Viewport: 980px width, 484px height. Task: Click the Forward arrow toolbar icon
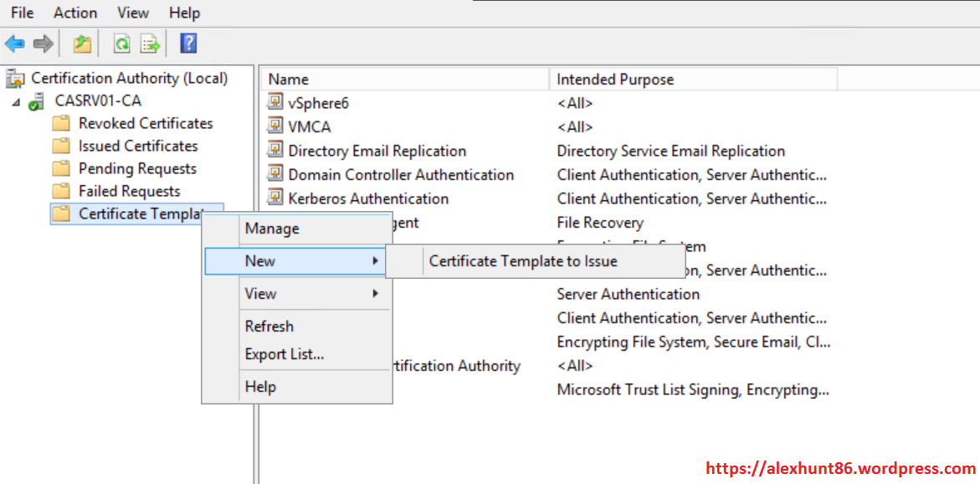[44, 44]
